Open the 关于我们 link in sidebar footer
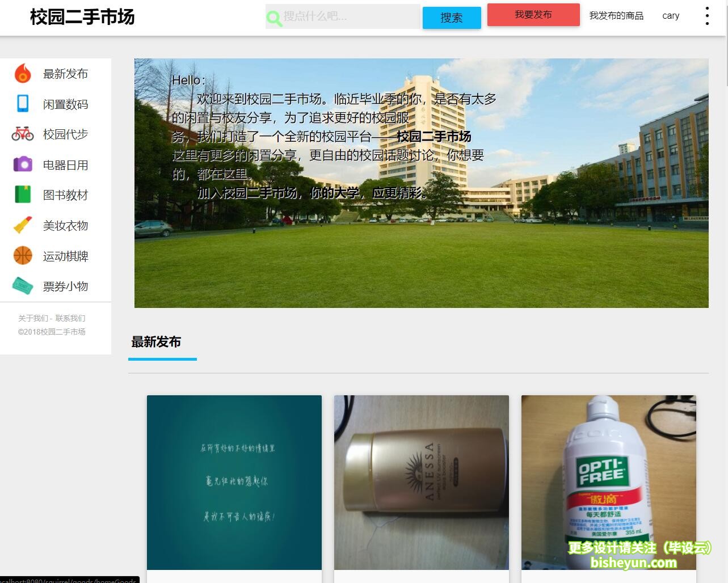Viewport: 728px width, 583px height. (32, 318)
